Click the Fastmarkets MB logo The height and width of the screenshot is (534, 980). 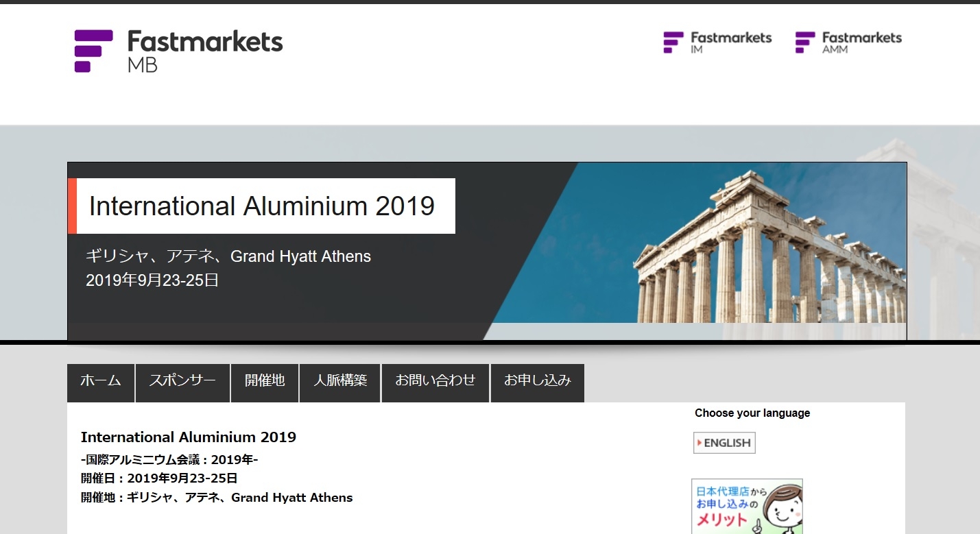178,50
